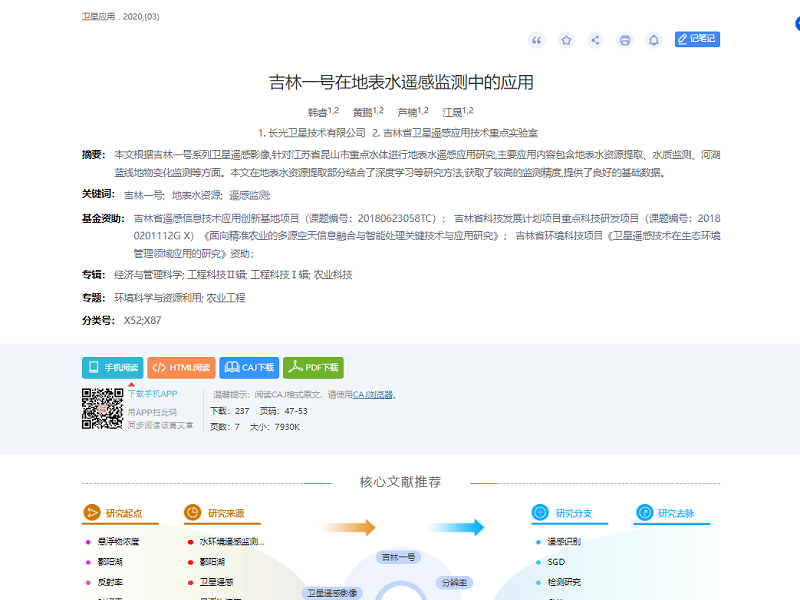Select the 研究起点 tab header
Image resolution: width=800 pixels, height=600 pixels.
coord(120,514)
